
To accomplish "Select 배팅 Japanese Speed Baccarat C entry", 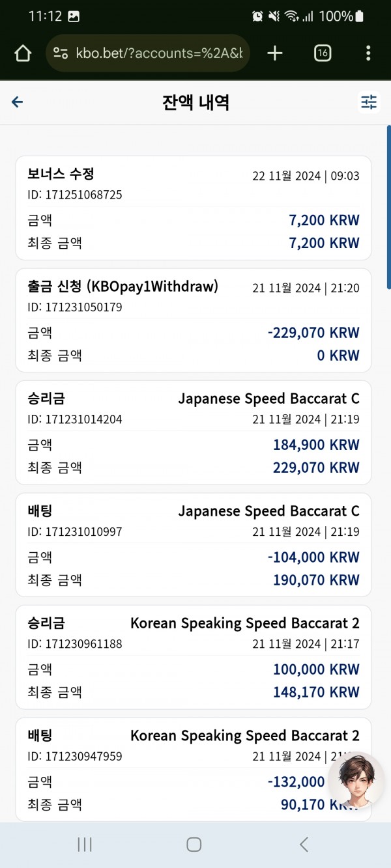I will pyautogui.click(x=194, y=545).
